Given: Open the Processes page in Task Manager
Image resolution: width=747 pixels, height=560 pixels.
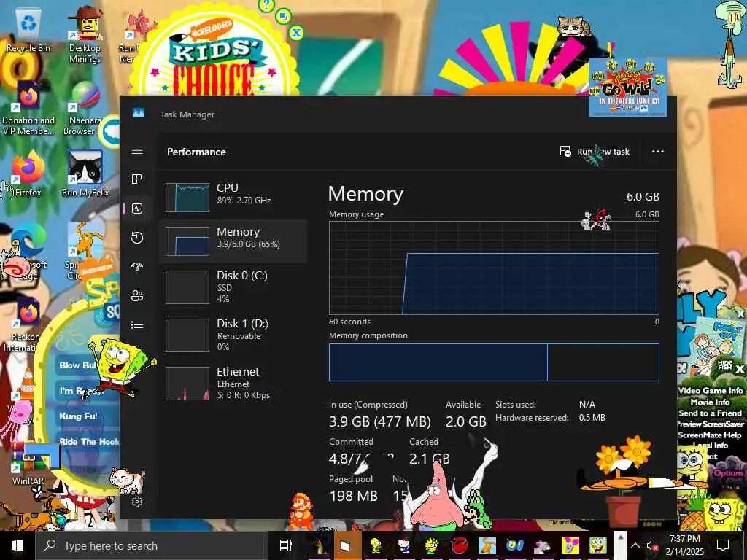Looking at the screenshot, I should click(x=137, y=179).
